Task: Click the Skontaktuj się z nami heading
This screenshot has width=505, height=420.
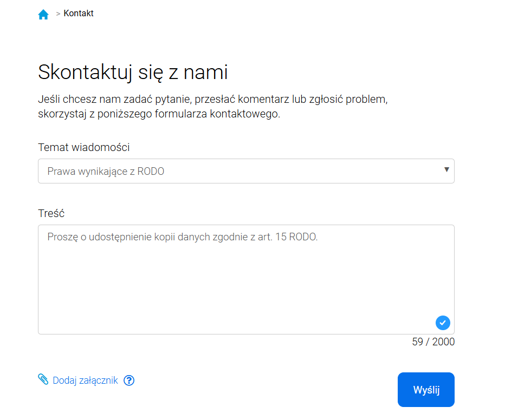Action: 133,72
